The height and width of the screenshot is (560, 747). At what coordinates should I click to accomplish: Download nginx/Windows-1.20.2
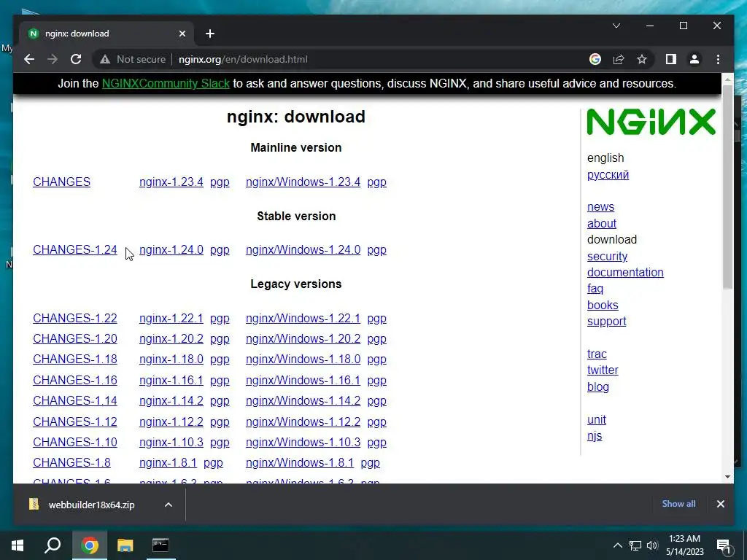point(303,338)
